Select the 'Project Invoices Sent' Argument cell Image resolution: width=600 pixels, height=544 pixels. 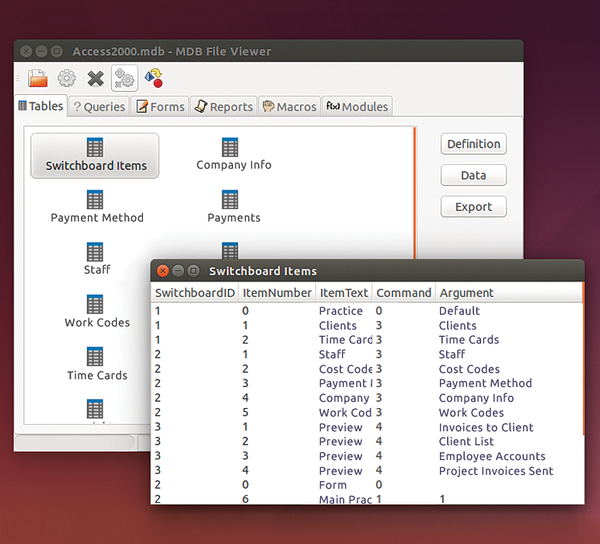click(496, 471)
